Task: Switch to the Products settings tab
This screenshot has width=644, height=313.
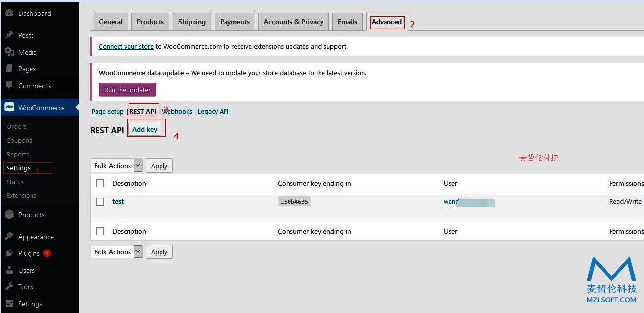Action: tap(150, 22)
